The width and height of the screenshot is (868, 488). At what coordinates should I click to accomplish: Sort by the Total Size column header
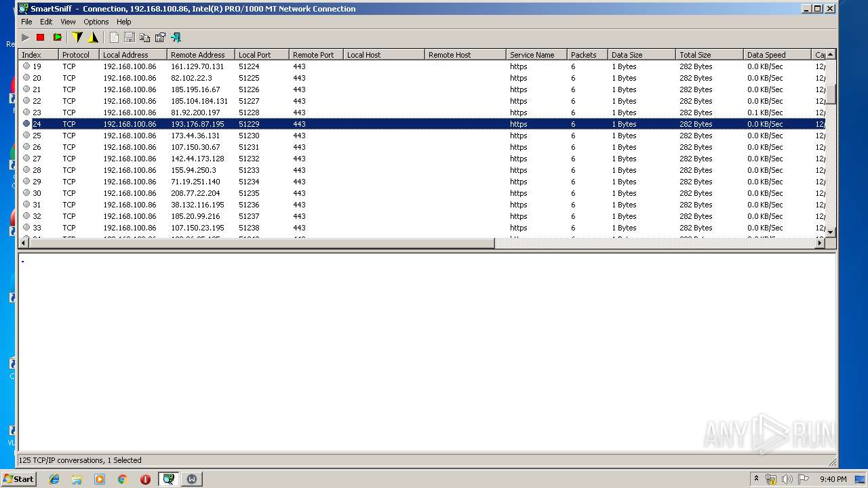pyautogui.click(x=710, y=55)
